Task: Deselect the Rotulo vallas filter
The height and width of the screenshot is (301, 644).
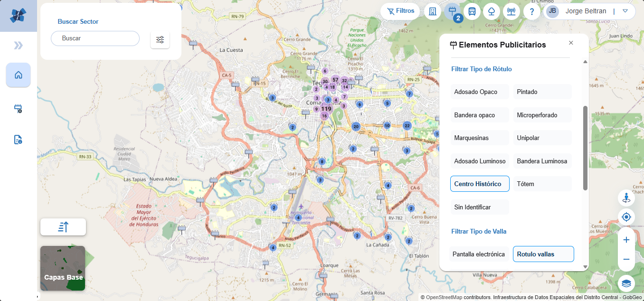Action: pyautogui.click(x=543, y=254)
